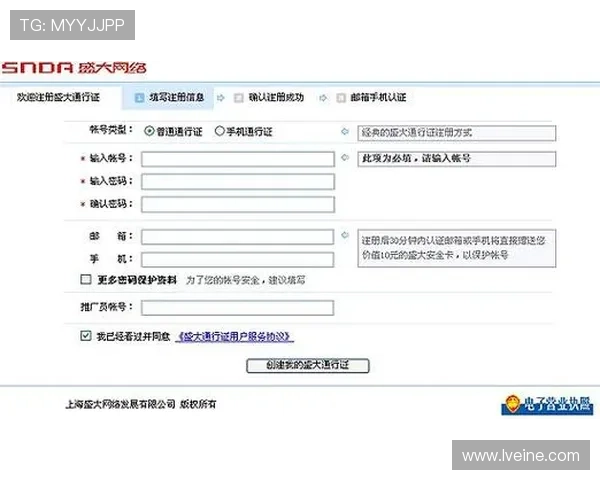Click the 确认注册成功 step icon

[x=238, y=98]
